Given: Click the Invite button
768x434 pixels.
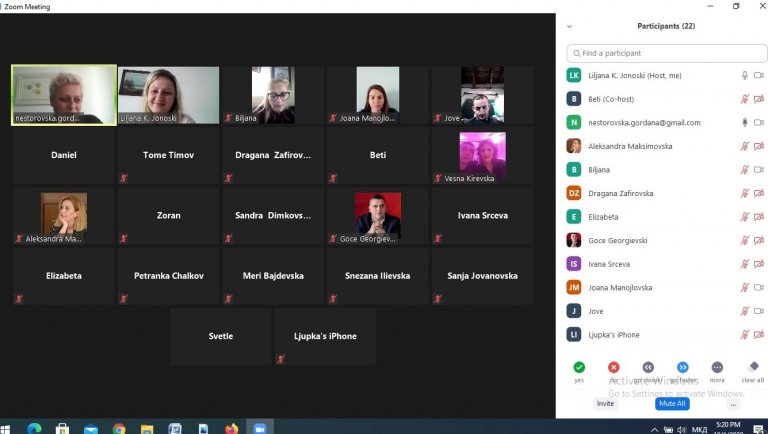Looking at the screenshot, I should pyautogui.click(x=605, y=404).
